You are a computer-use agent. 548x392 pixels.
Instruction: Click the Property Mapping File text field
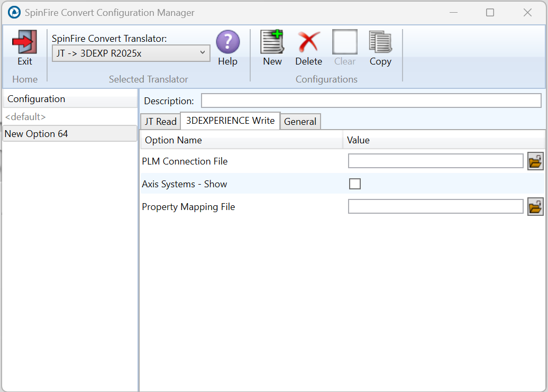pyautogui.click(x=435, y=206)
